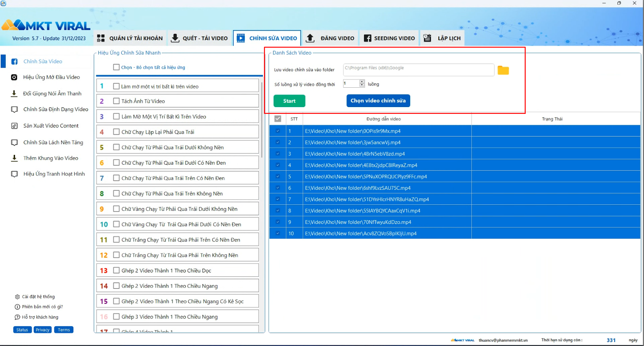Open the Cài đặt hệ thống gear icon
The image size is (644, 346).
pyautogui.click(x=17, y=297)
